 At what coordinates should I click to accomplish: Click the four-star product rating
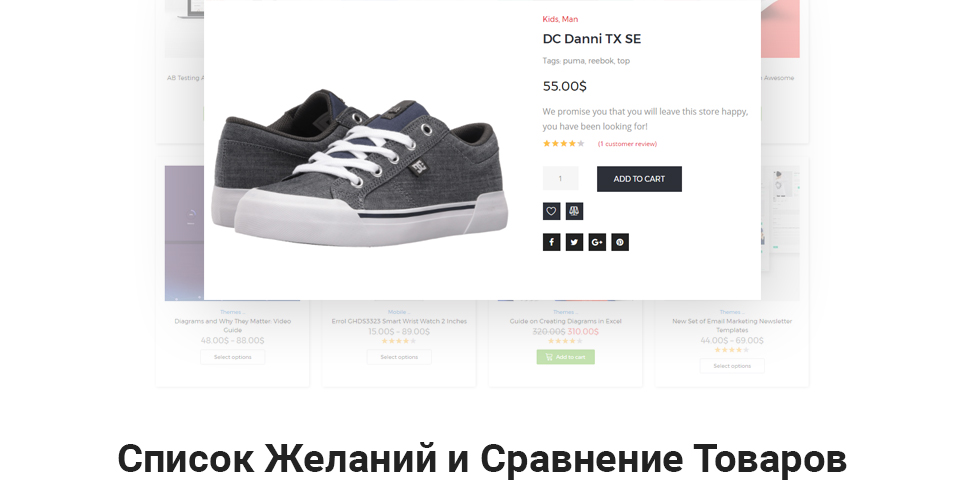pyautogui.click(x=563, y=143)
